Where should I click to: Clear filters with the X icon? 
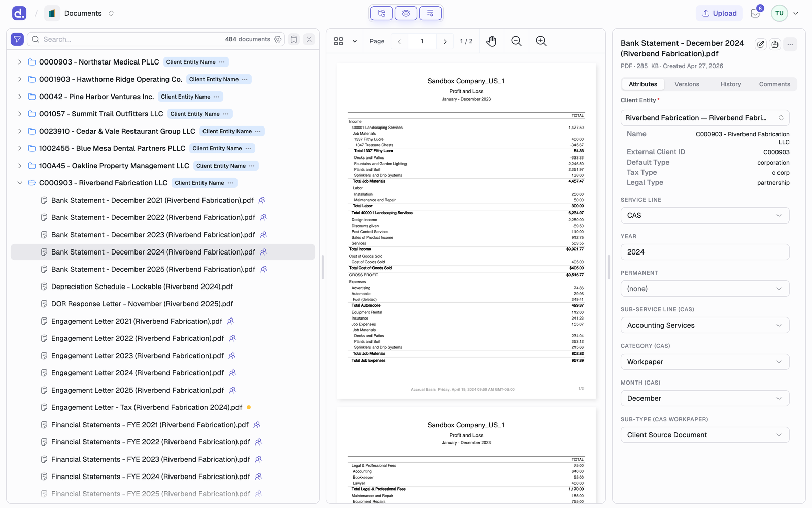[309, 39]
